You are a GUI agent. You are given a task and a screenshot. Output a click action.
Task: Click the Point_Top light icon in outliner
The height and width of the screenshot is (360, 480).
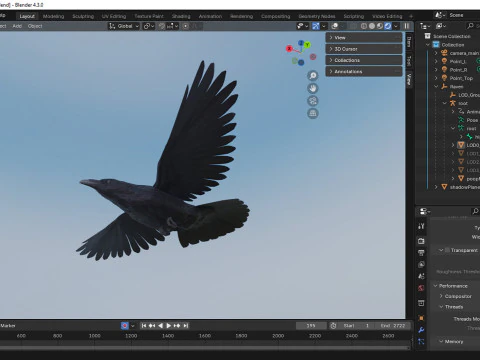coord(444,78)
